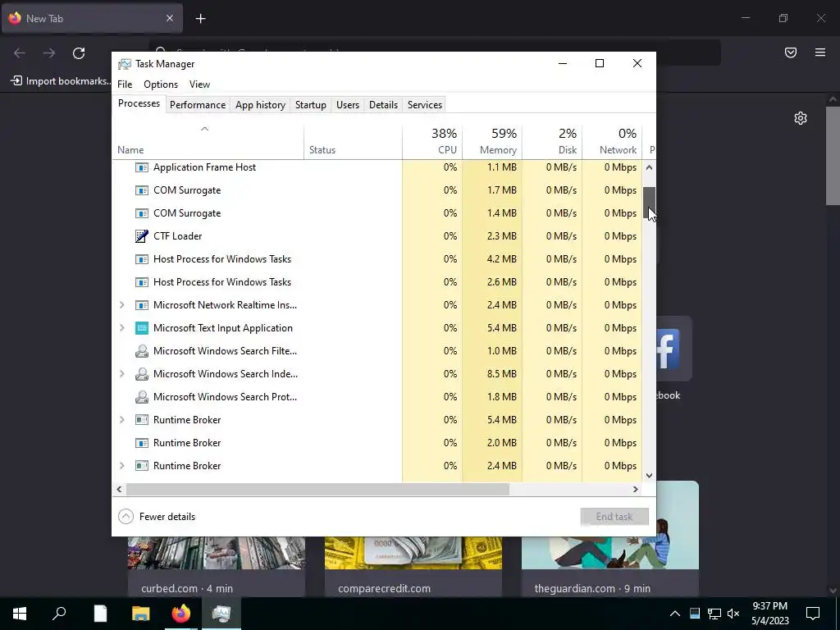Image resolution: width=840 pixels, height=630 pixels.
Task: Click the CTF Loader pen icon
Action: 141,236
